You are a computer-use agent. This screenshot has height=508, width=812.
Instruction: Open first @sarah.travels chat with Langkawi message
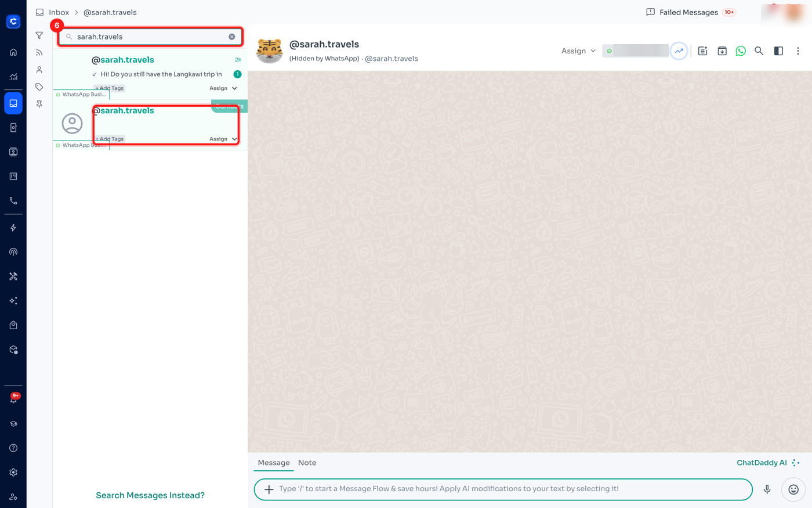click(x=150, y=74)
